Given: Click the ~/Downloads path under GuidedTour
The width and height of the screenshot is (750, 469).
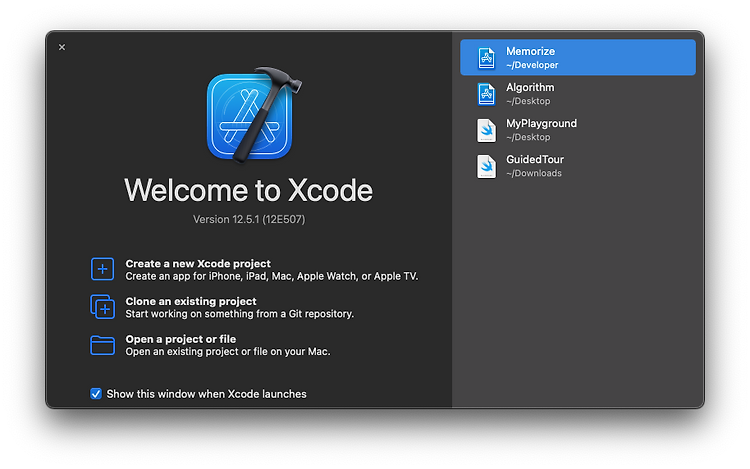Looking at the screenshot, I should pos(534,174).
